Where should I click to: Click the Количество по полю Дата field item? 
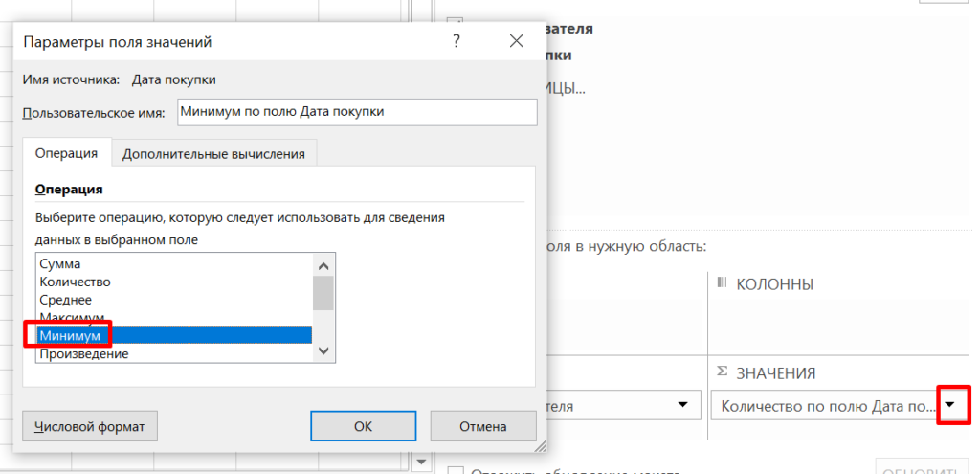point(829,406)
